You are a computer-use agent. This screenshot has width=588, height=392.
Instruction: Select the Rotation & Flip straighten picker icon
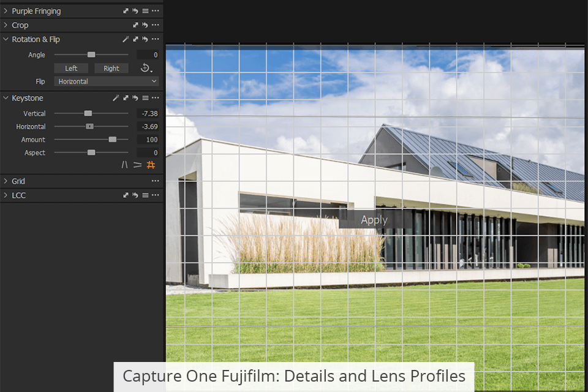pos(126,39)
